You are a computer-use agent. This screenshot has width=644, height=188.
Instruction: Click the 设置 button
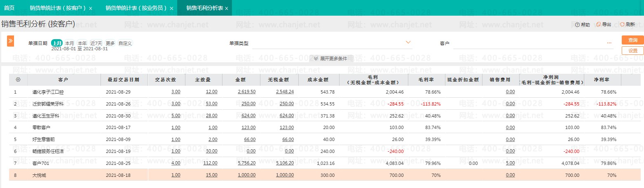pyautogui.click(x=633, y=50)
